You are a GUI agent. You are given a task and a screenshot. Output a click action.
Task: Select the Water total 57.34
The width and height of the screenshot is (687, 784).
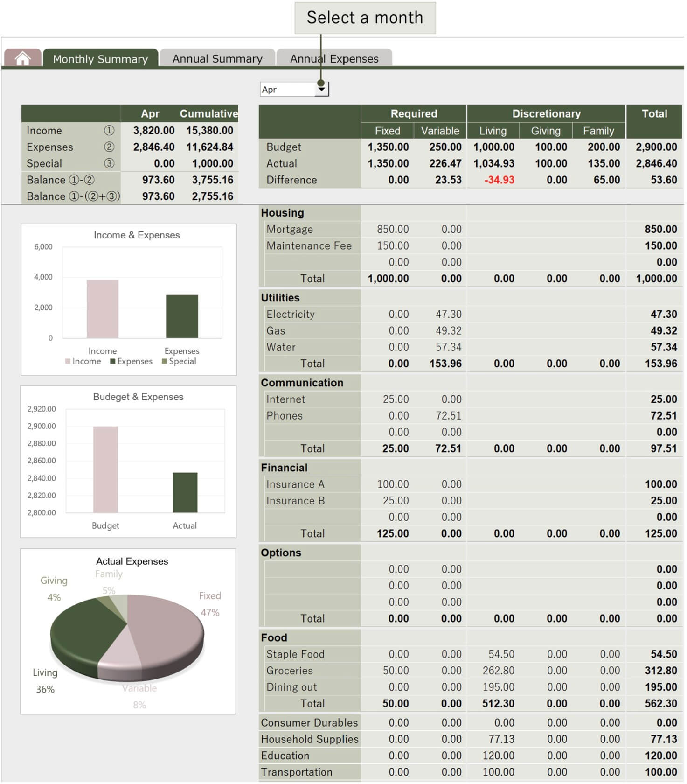point(664,347)
